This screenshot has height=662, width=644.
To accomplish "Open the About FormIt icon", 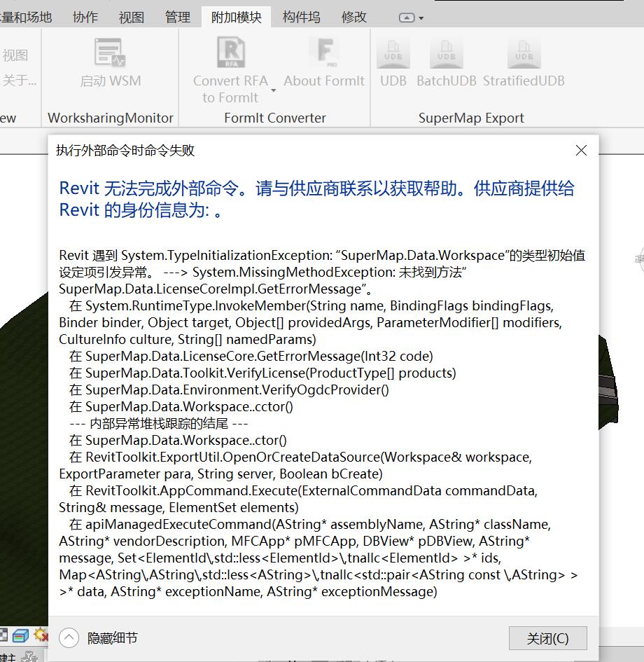I will click(x=325, y=53).
